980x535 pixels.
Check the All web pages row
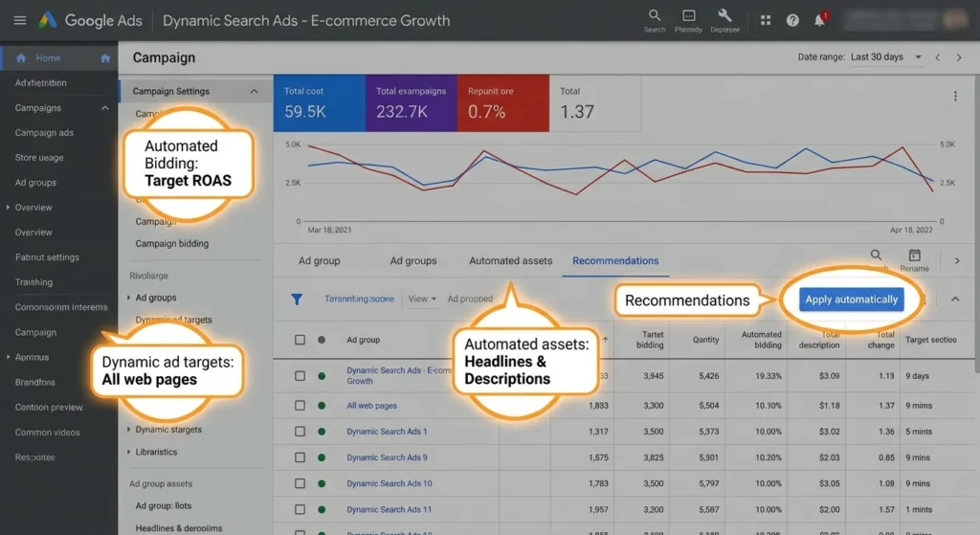(x=300, y=406)
